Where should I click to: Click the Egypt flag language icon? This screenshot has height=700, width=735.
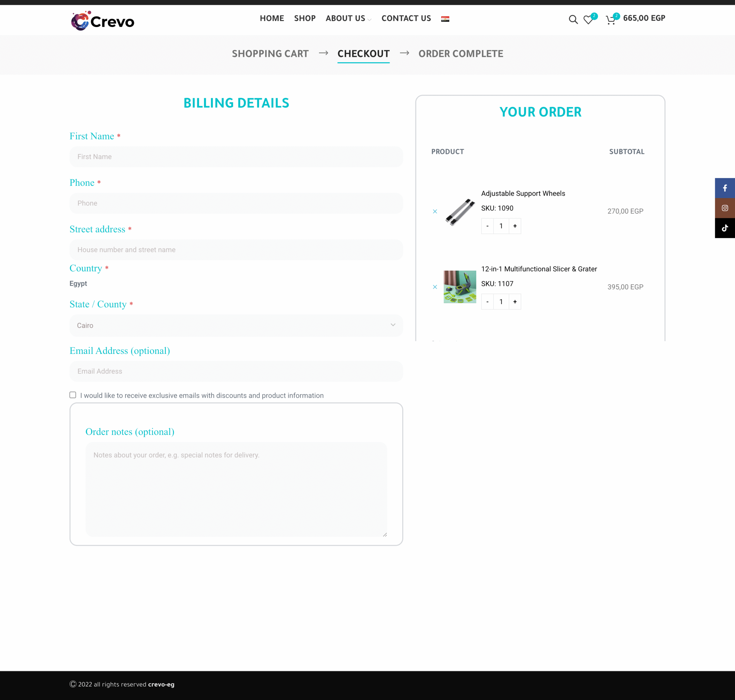coord(445,19)
